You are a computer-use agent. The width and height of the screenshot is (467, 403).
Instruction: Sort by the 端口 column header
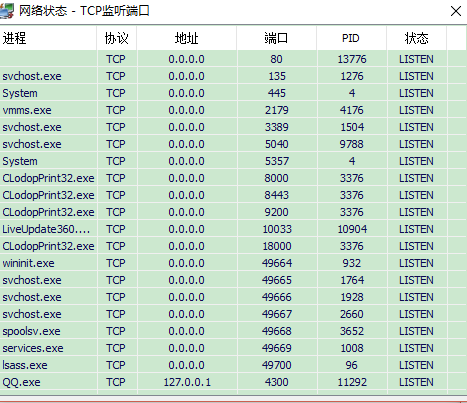(276, 38)
